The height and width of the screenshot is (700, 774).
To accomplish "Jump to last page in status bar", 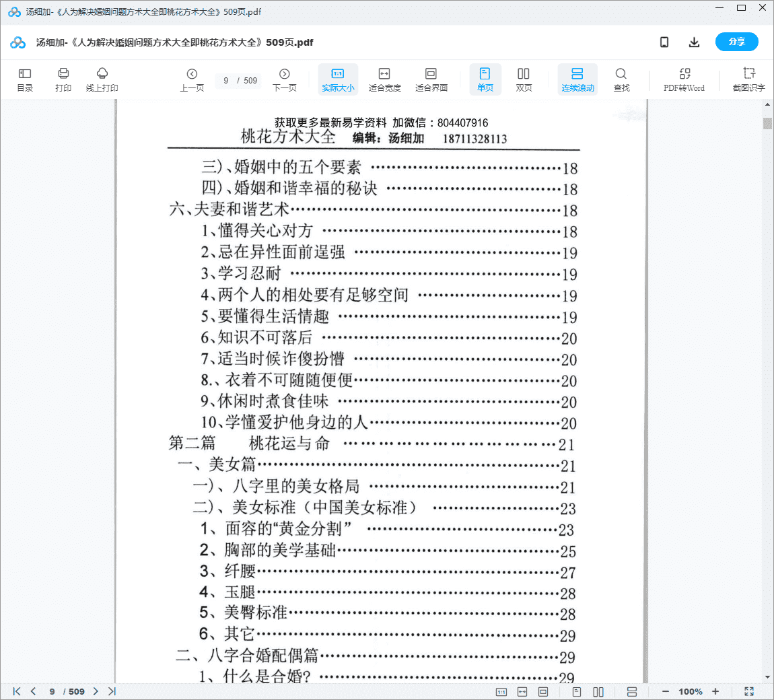I will [x=112, y=691].
